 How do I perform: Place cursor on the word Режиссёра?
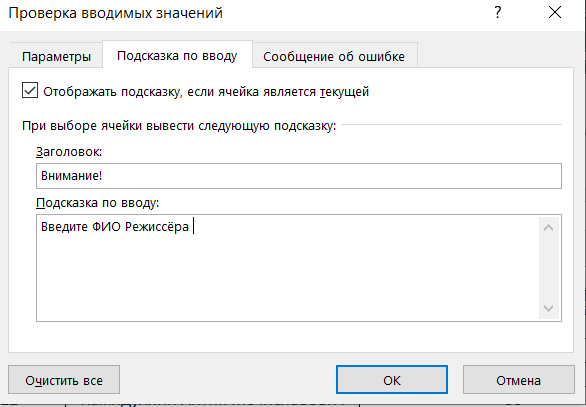click(x=157, y=227)
